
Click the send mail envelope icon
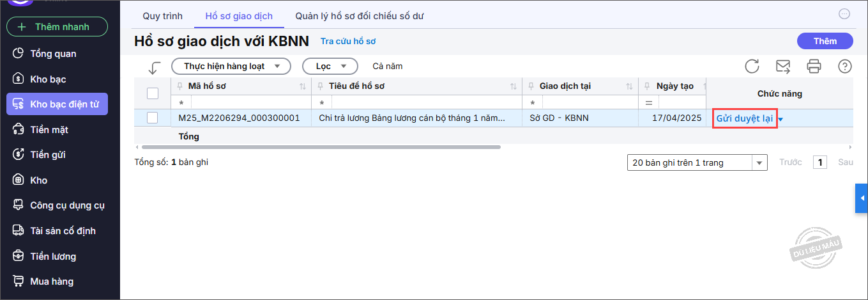click(x=782, y=66)
